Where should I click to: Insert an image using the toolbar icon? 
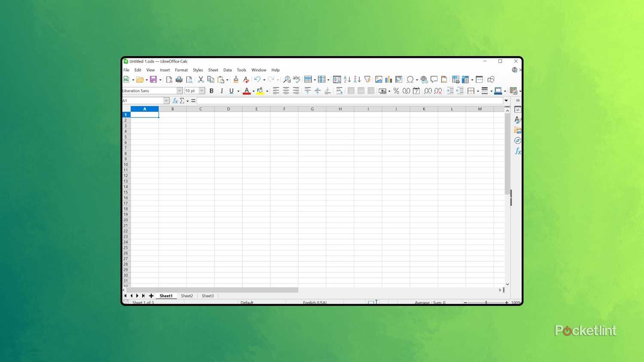tap(379, 79)
